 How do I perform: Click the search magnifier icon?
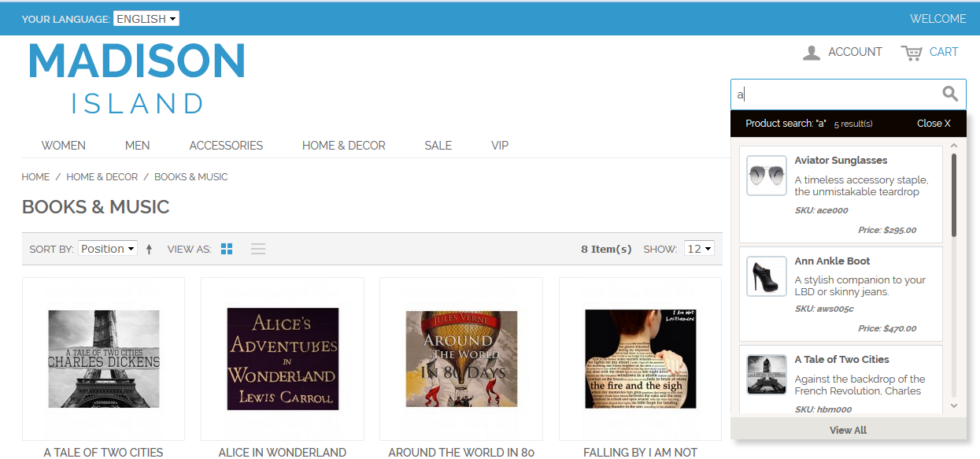tap(950, 94)
